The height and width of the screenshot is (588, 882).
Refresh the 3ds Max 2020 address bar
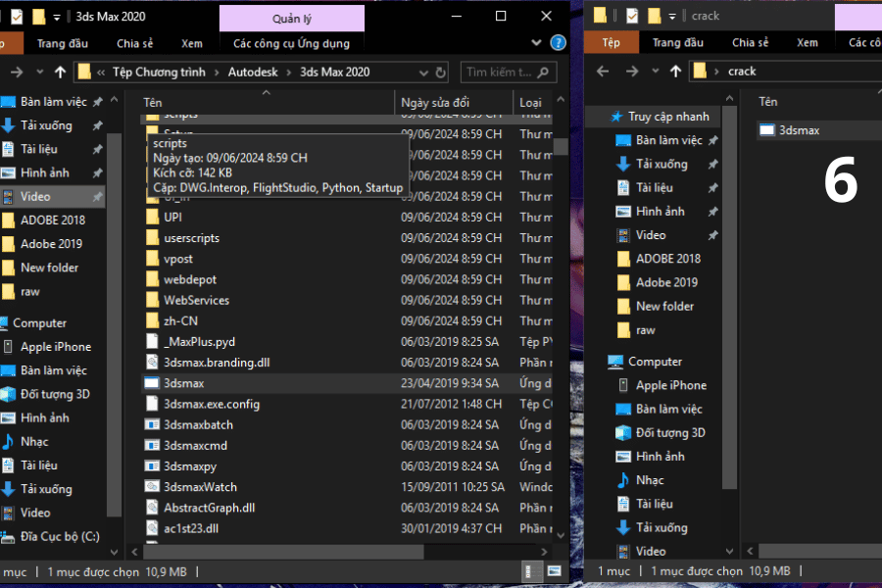coord(441,72)
